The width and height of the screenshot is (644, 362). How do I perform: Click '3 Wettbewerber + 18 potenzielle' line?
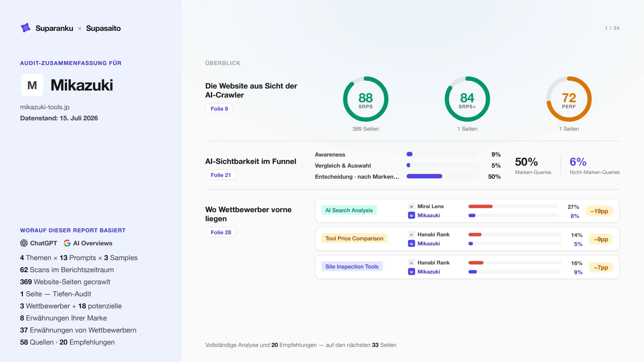click(71, 306)
